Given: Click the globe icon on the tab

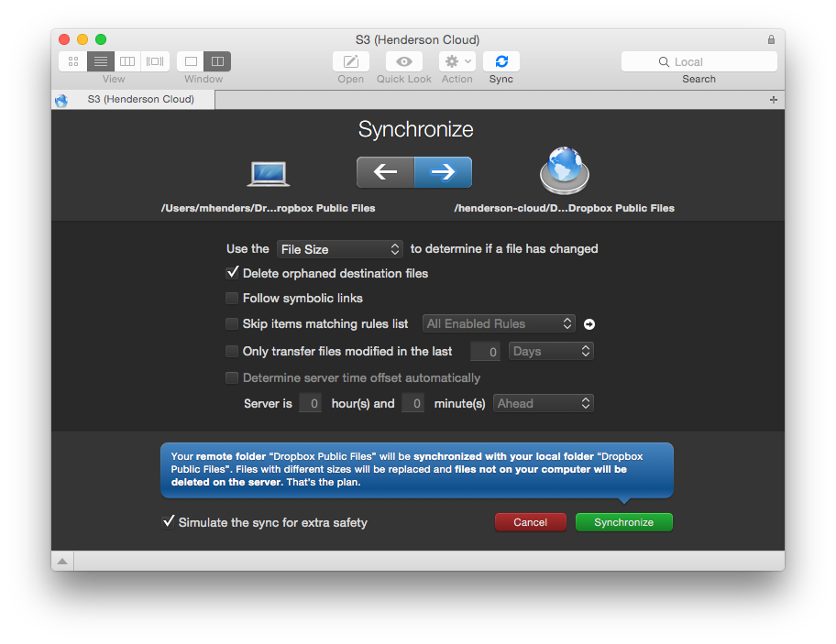Looking at the screenshot, I should 61,100.
